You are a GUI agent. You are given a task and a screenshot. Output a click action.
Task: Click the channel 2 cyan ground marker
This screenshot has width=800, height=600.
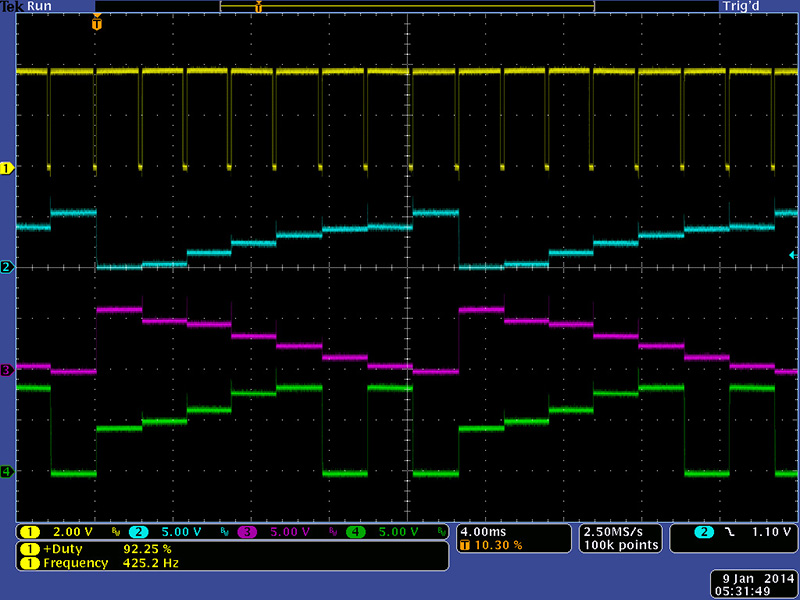[x=6, y=267]
